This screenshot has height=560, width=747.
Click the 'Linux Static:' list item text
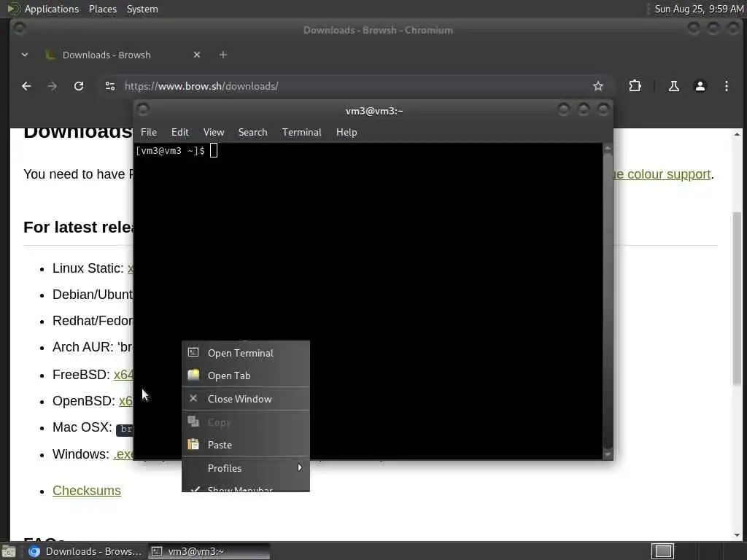pos(88,268)
